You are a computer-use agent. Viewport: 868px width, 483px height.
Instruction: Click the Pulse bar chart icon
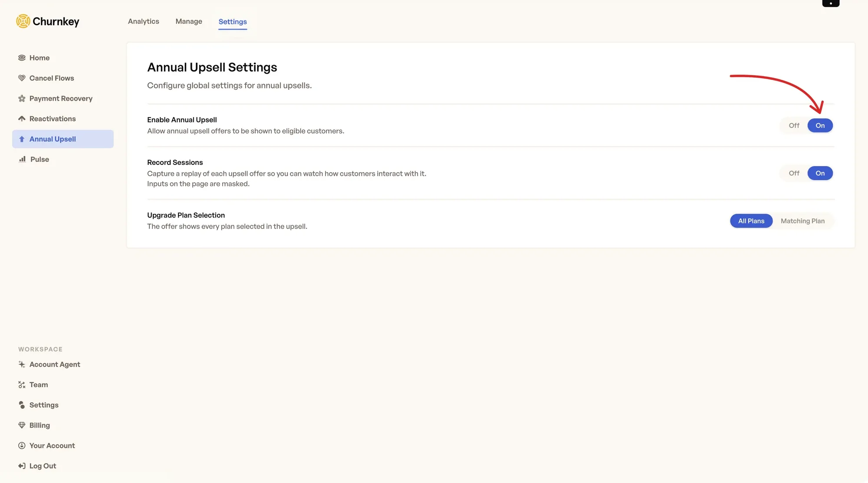tap(22, 159)
